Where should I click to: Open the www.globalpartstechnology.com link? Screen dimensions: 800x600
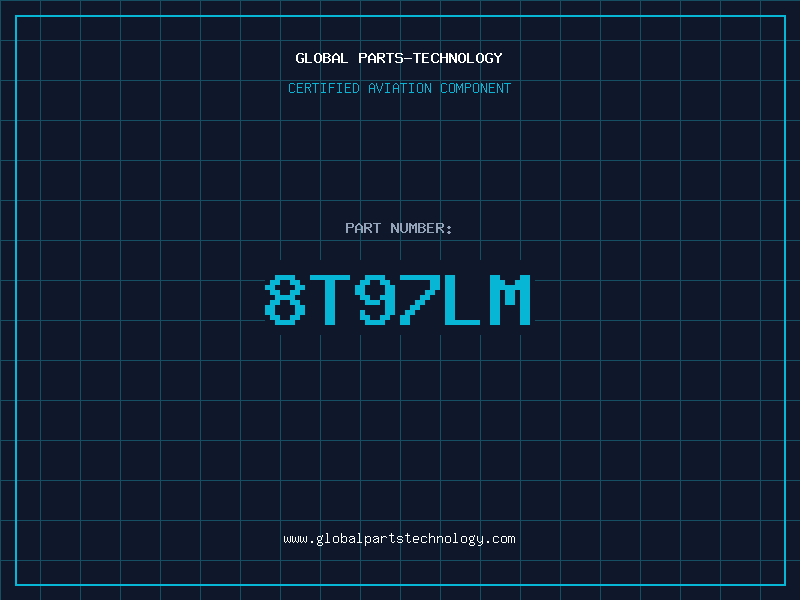[x=399, y=539]
